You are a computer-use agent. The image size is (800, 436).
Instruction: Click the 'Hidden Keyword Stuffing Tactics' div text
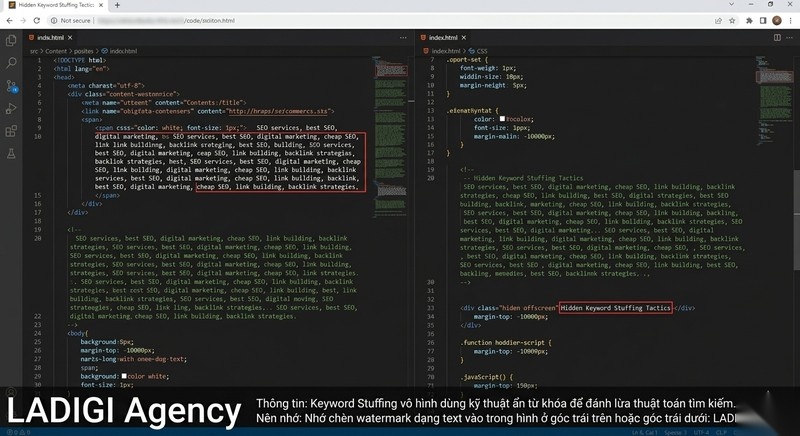coord(615,308)
